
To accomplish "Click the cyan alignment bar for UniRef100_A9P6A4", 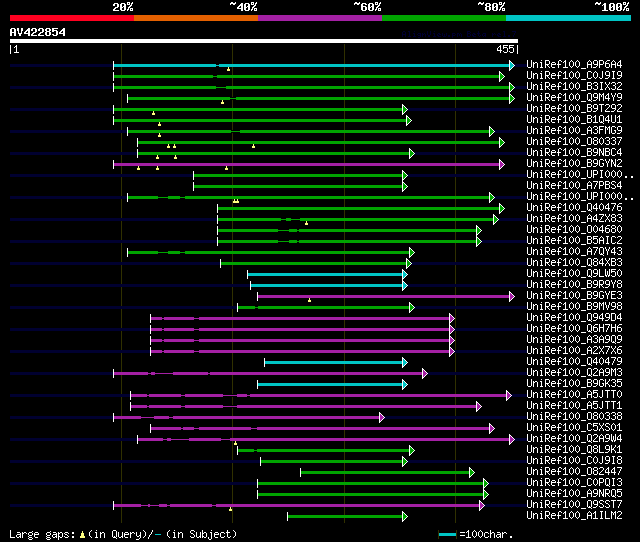I will tap(313, 65).
